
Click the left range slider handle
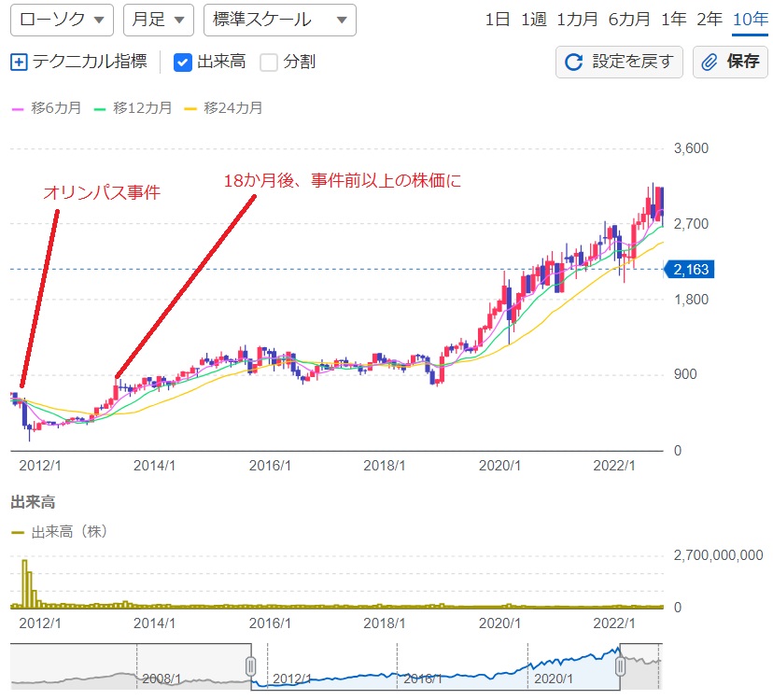click(250, 666)
